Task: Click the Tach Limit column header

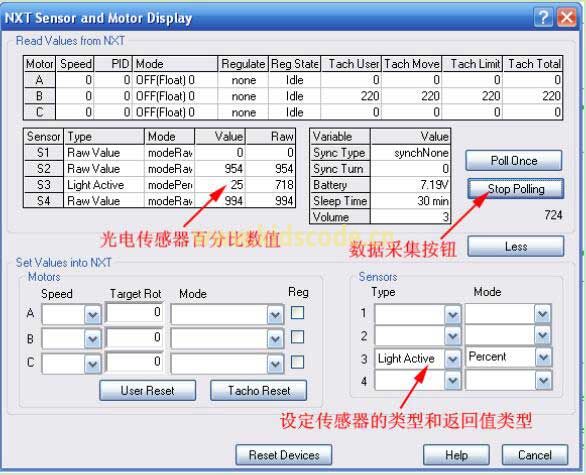Action: (472, 64)
